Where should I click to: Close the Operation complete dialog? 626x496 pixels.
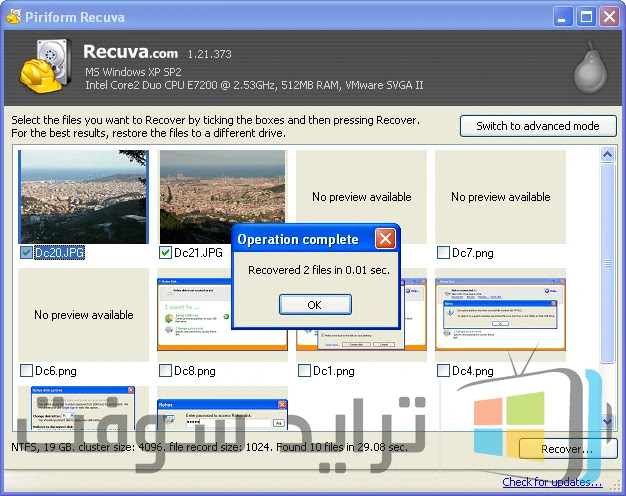point(385,239)
